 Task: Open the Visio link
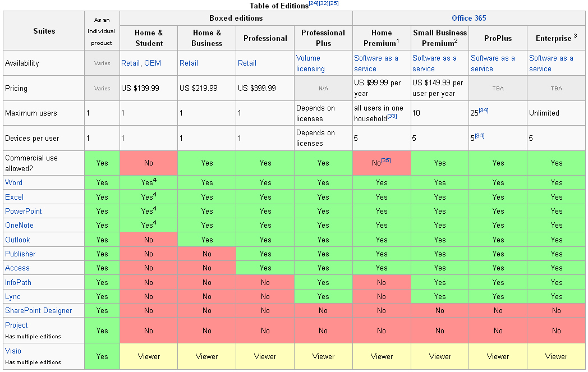click(x=13, y=351)
